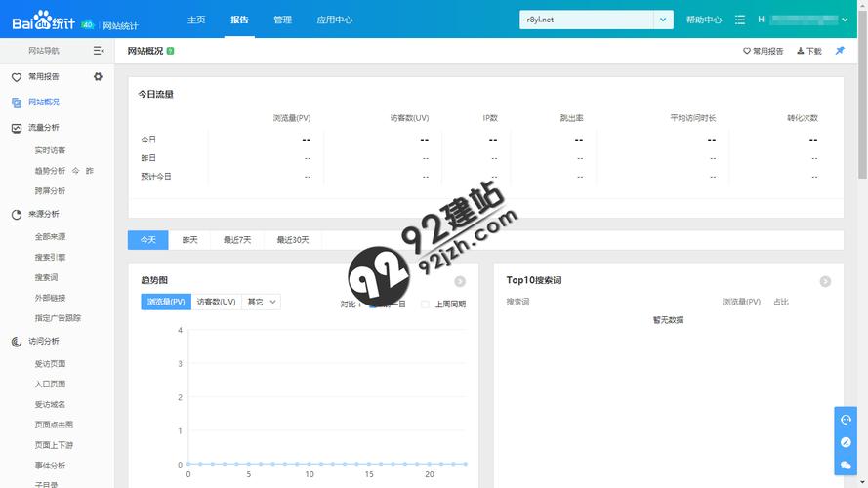Open settings gear next to 常用报告

[98, 77]
